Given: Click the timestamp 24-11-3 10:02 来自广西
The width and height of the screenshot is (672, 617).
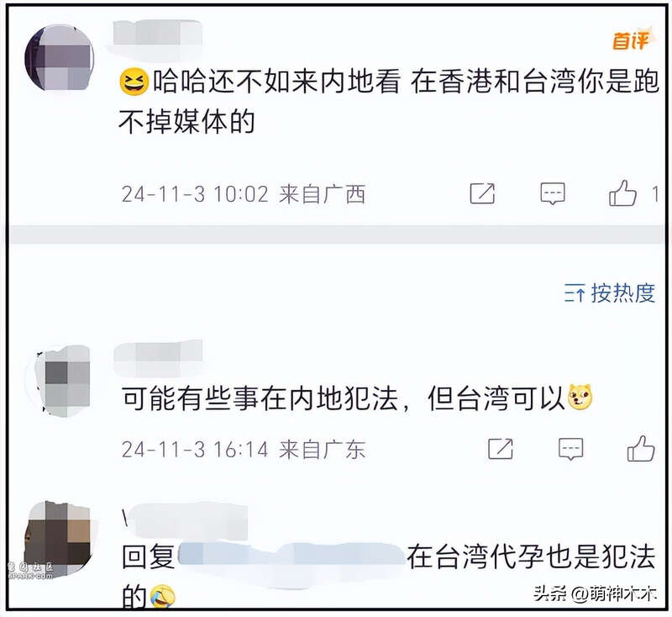Looking at the screenshot, I should (x=244, y=194).
